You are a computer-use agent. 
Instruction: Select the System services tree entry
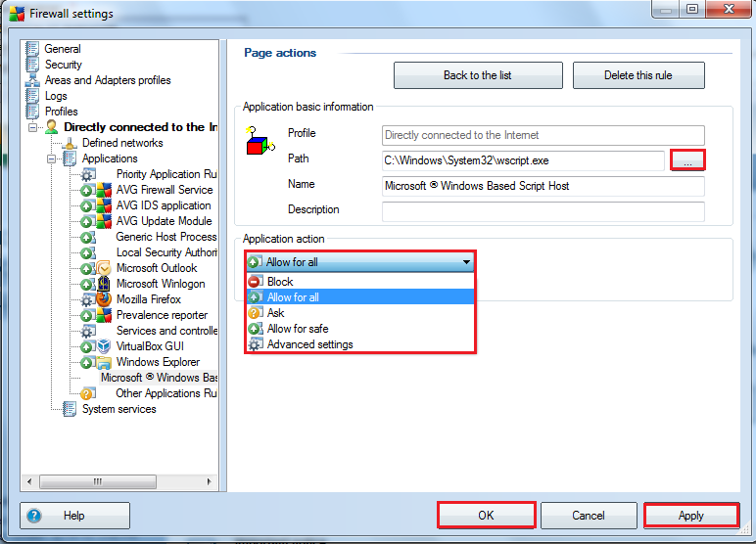(119, 409)
